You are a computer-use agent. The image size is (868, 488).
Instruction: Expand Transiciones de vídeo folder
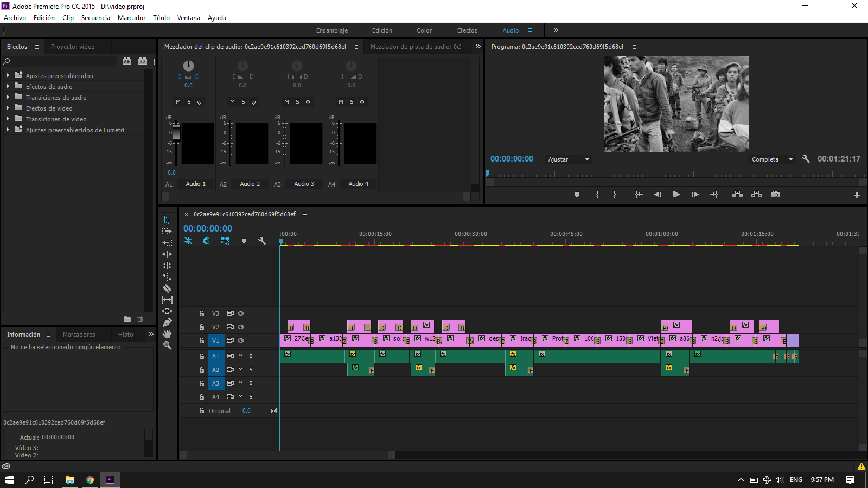(8, 119)
